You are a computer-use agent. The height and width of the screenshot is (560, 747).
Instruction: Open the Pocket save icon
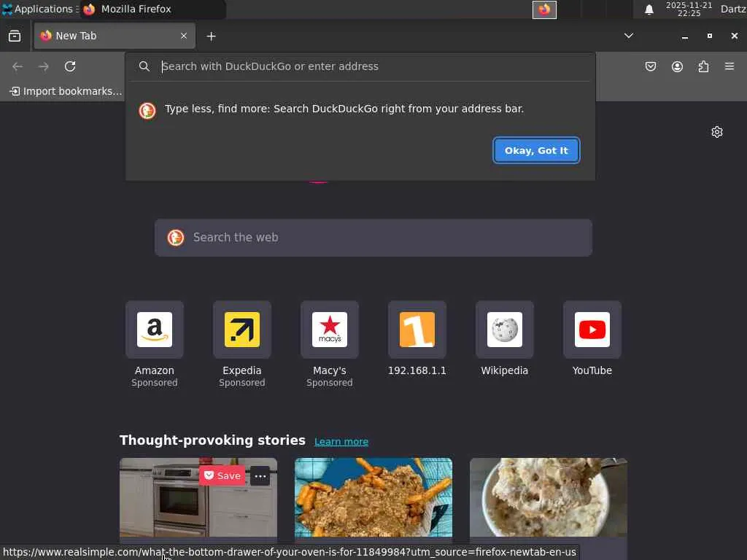click(650, 66)
